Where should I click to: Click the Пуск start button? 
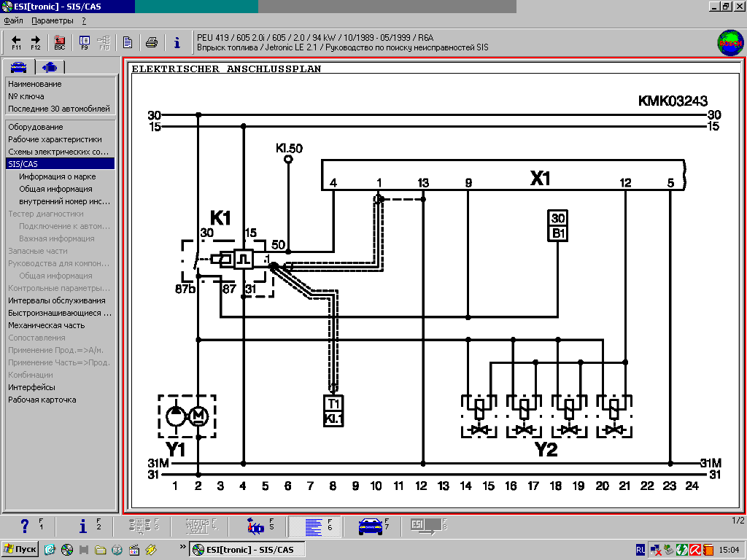(x=20, y=550)
